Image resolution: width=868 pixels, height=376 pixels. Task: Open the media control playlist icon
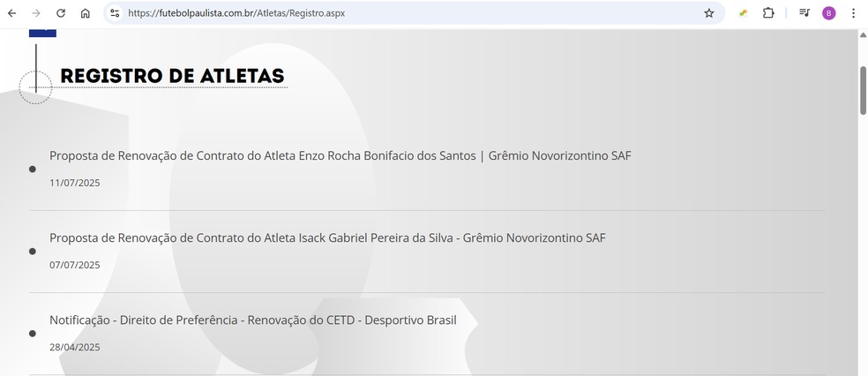[x=804, y=13]
